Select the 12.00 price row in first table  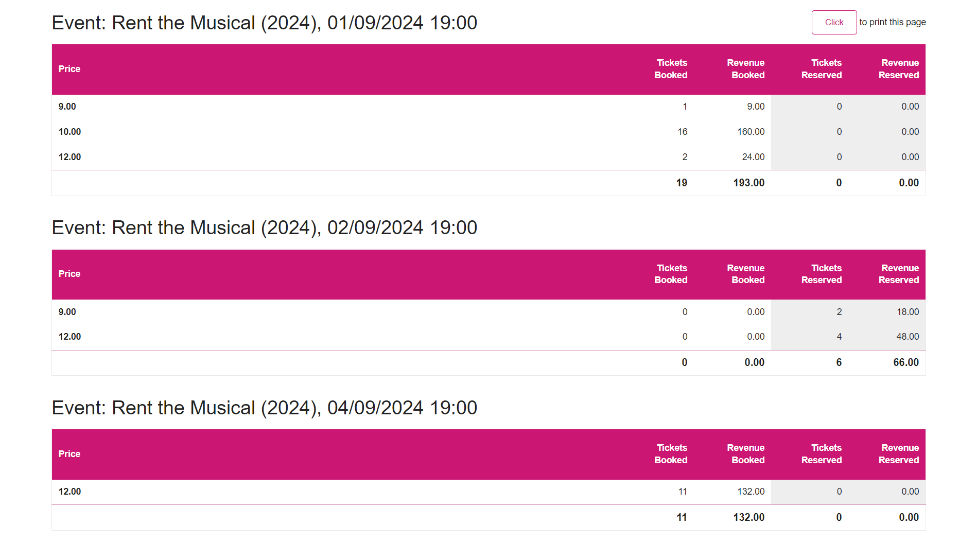click(360, 157)
